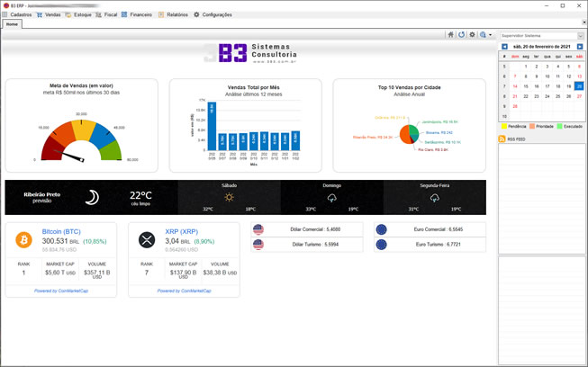Click the home toolbar icon
Image resolution: width=588 pixels, height=367 pixels.
[x=451, y=34]
